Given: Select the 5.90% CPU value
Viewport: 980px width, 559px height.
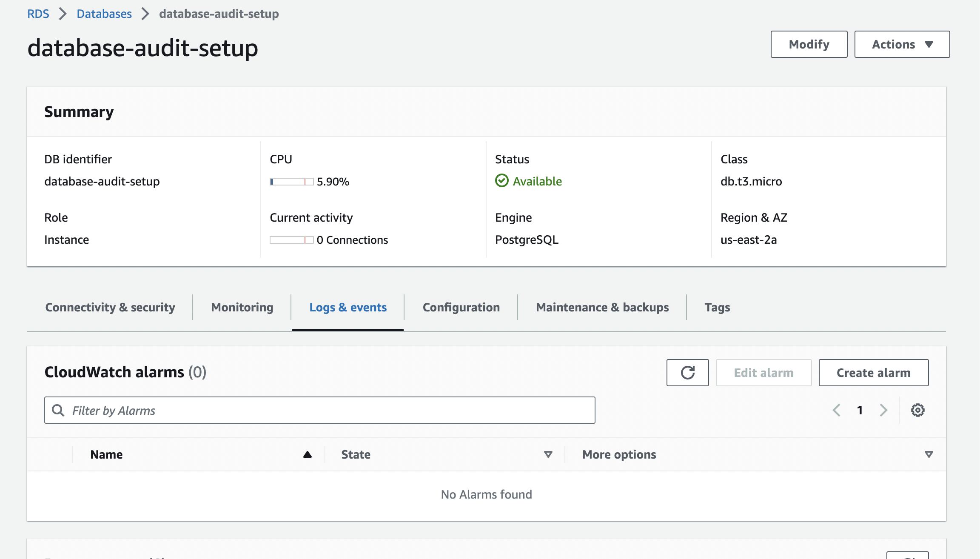Looking at the screenshot, I should [333, 182].
